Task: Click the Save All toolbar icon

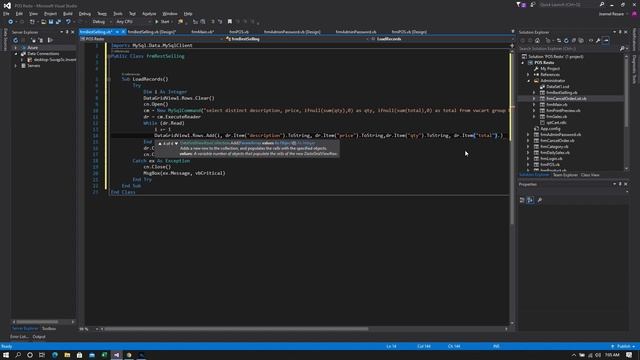Action: pos(58,22)
